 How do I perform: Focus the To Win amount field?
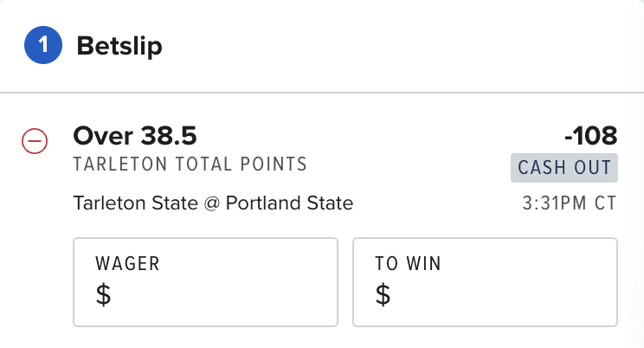(x=485, y=282)
